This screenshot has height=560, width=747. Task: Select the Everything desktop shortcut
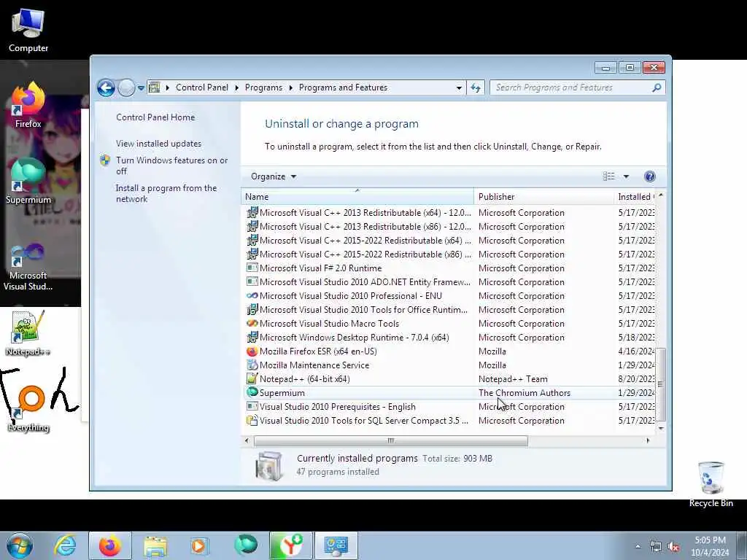[x=28, y=408]
